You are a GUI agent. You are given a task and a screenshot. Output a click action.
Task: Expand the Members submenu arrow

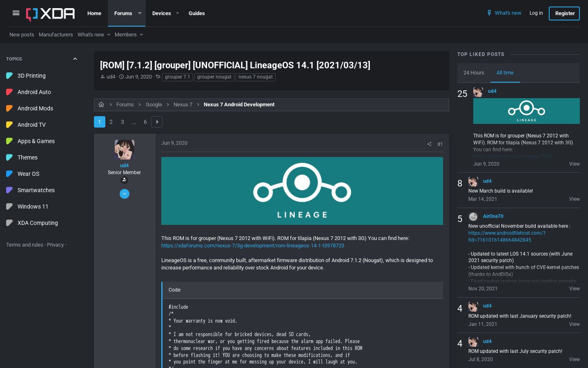(141, 35)
